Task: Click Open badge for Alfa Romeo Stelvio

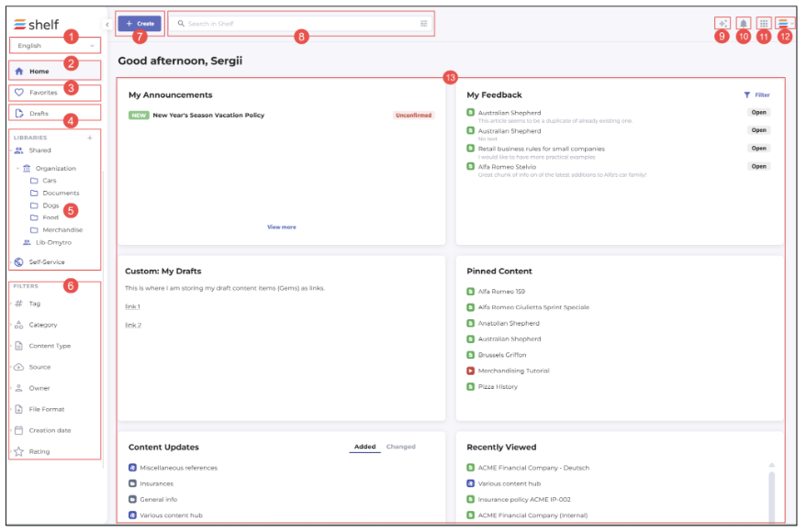Action: pyautogui.click(x=758, y=166)
